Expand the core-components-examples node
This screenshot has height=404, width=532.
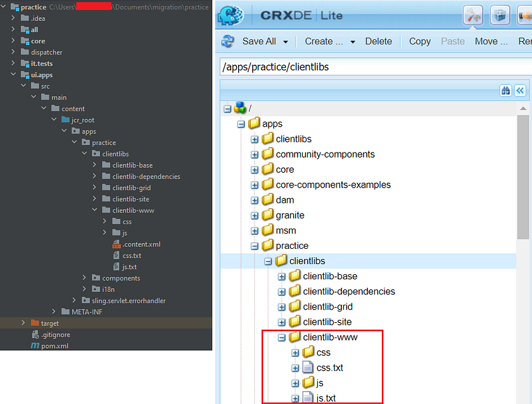click(x=255, y=185)
